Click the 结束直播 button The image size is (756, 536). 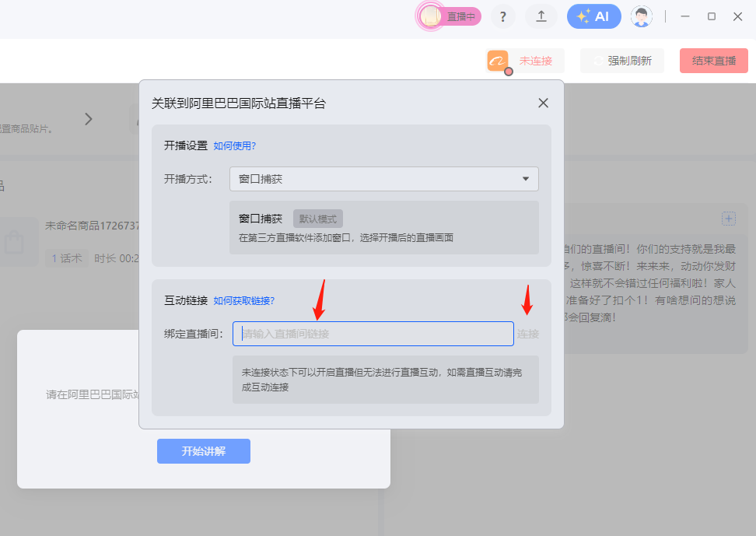coord(713,61)
